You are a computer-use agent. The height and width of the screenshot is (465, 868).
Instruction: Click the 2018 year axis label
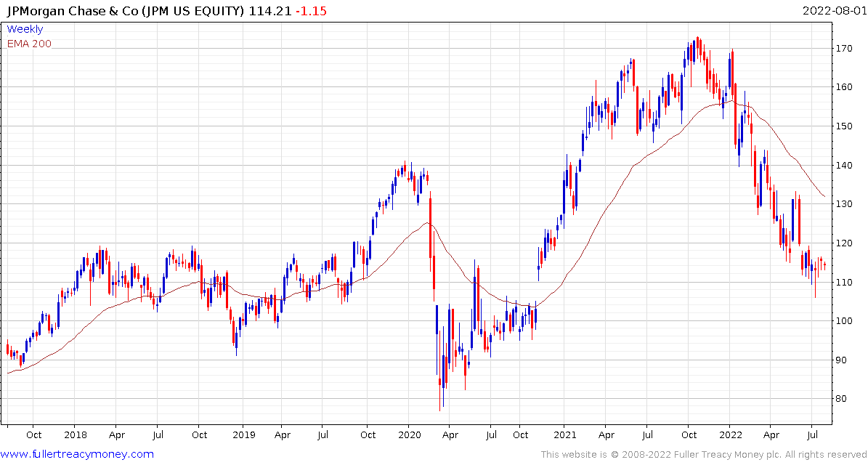[x=77, y=436]
